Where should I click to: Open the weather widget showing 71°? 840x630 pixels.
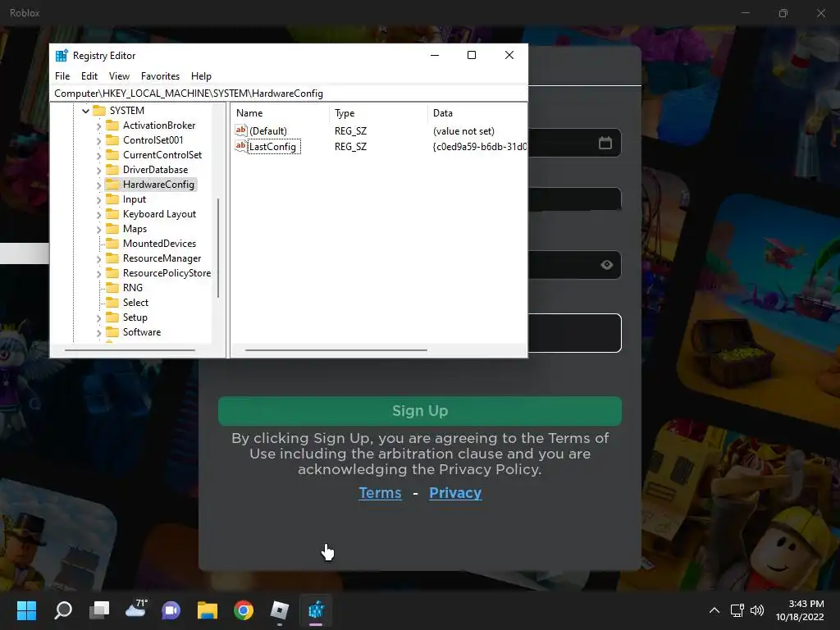click(x=135, y=609)
